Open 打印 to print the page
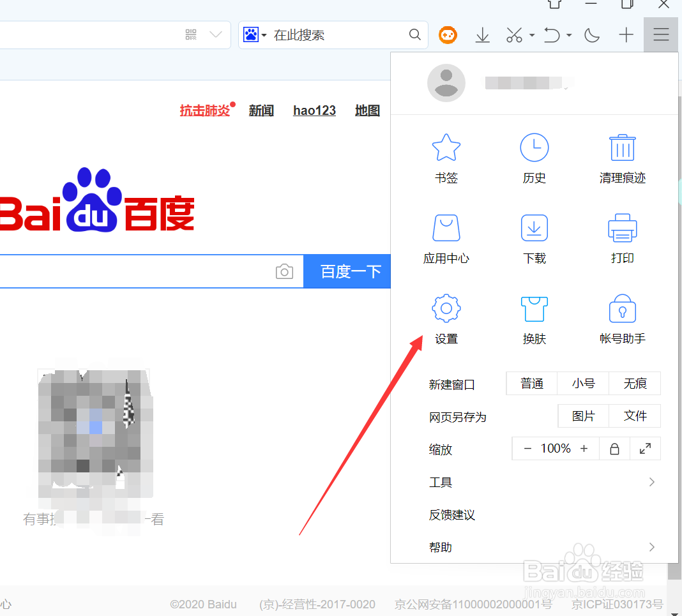 [x=622, y=239]
